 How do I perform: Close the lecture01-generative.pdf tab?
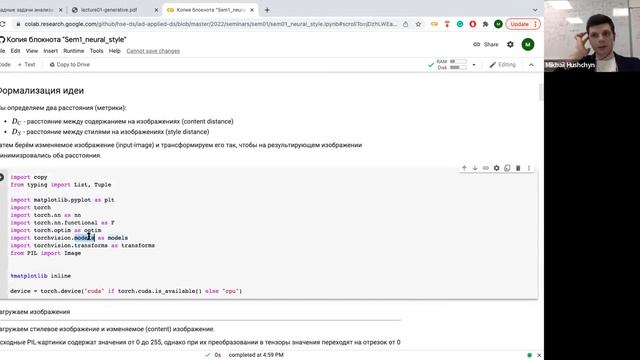click(x=156, y=10)
